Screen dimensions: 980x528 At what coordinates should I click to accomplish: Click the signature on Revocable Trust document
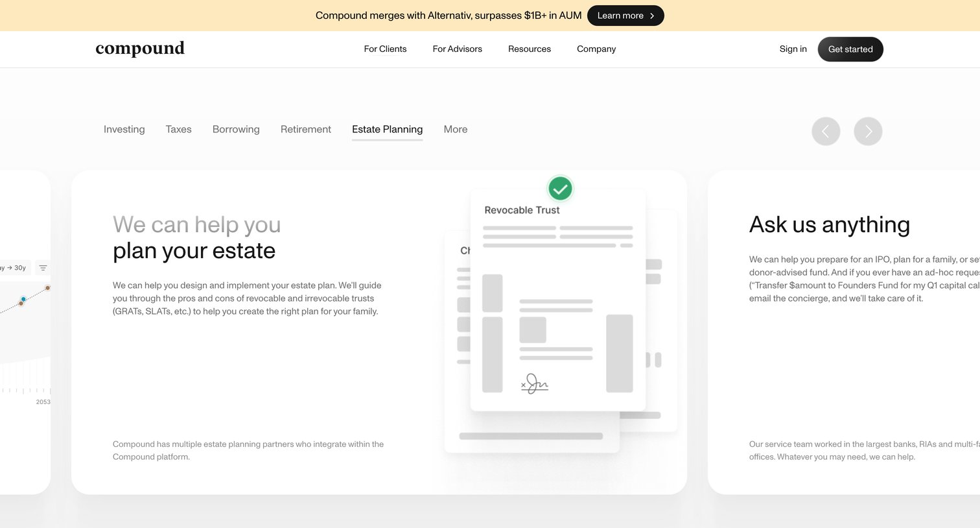click(x=535, y=383)
